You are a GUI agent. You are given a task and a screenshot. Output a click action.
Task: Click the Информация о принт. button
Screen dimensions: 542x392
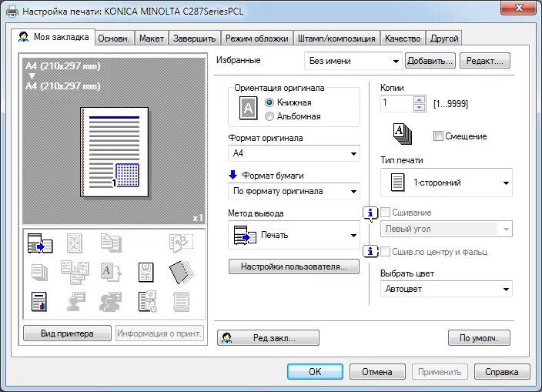point(159,333)
